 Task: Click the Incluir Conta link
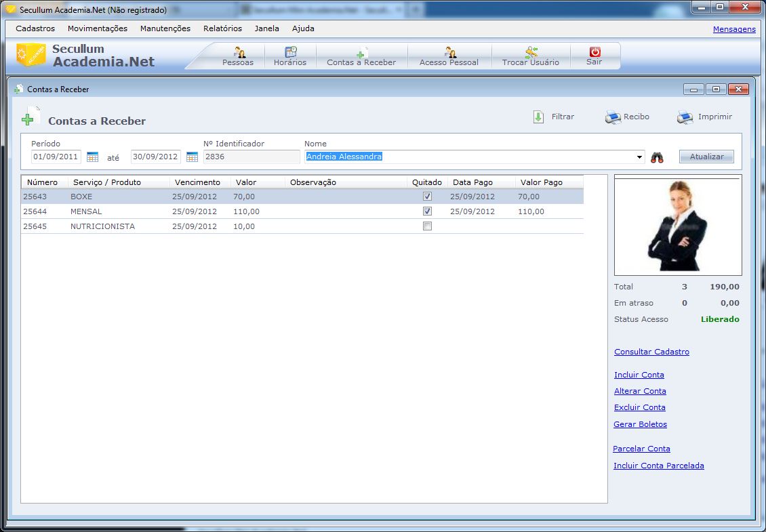639,375
